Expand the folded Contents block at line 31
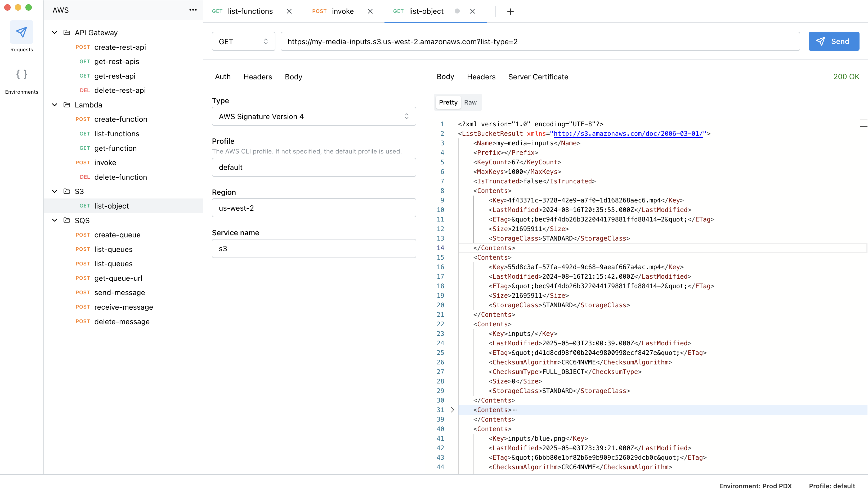The height and width of the screenshot is (497, 868). [453, 410]
